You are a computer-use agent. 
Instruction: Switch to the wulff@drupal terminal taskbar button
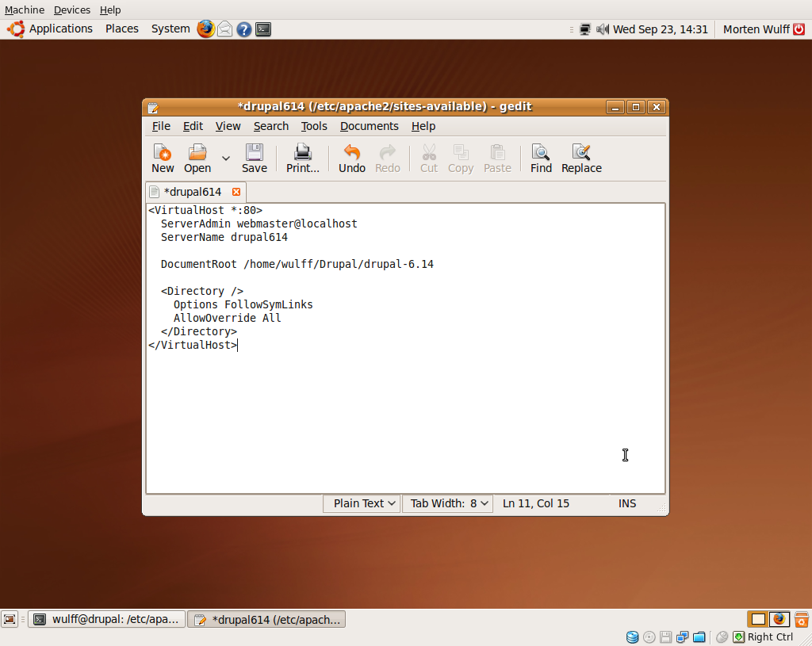coord(107,619)
